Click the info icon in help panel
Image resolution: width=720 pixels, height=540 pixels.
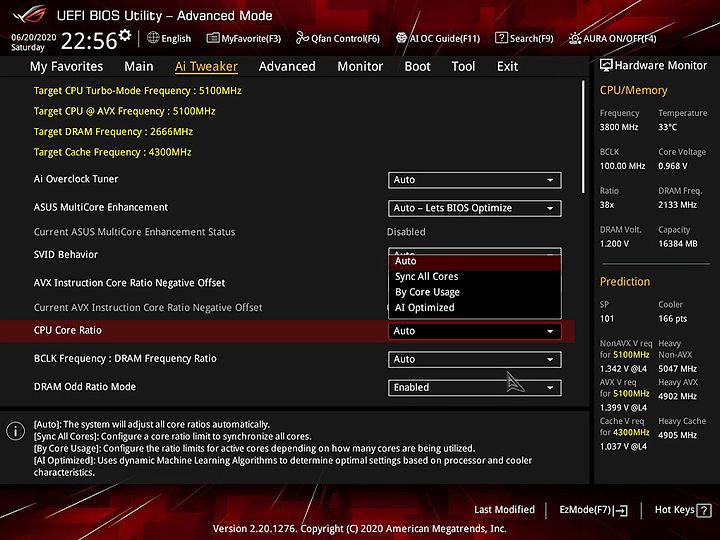16,431
